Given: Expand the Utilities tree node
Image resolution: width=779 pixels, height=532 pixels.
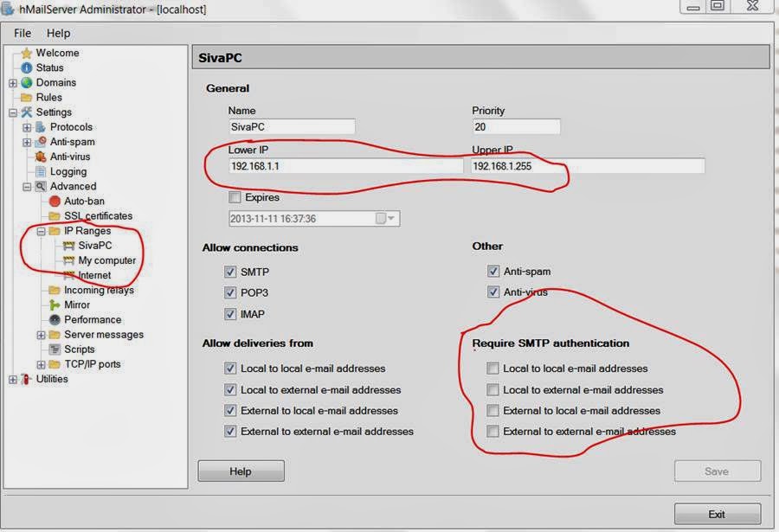Looking at the screenshot, I should [13, 380].
